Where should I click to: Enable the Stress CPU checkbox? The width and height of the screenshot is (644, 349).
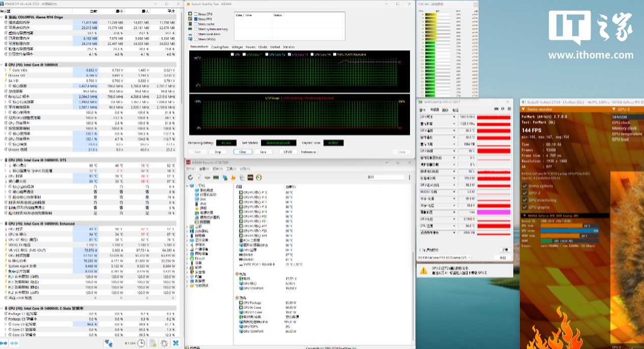(x=196, y=14)
